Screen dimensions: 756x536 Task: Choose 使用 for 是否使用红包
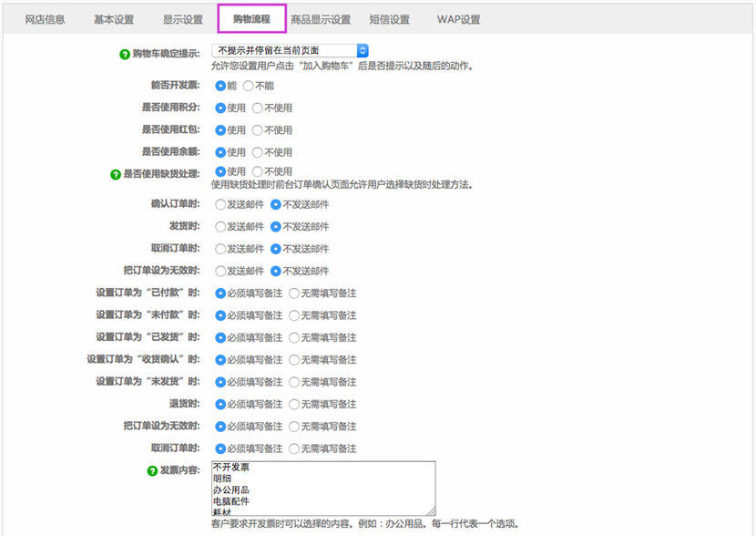click(x=220, y=130)
